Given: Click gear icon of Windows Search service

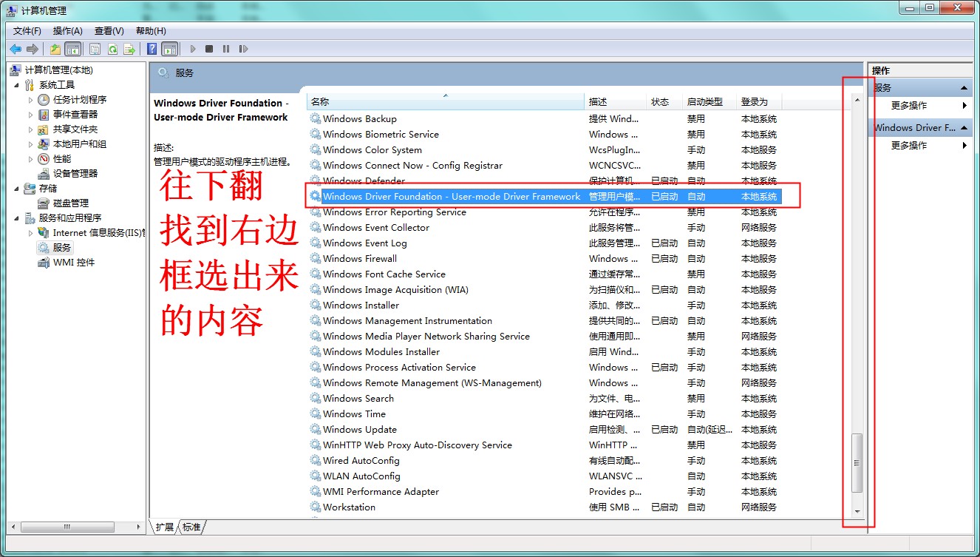Looking at the screenshot, I should (316, 398).
